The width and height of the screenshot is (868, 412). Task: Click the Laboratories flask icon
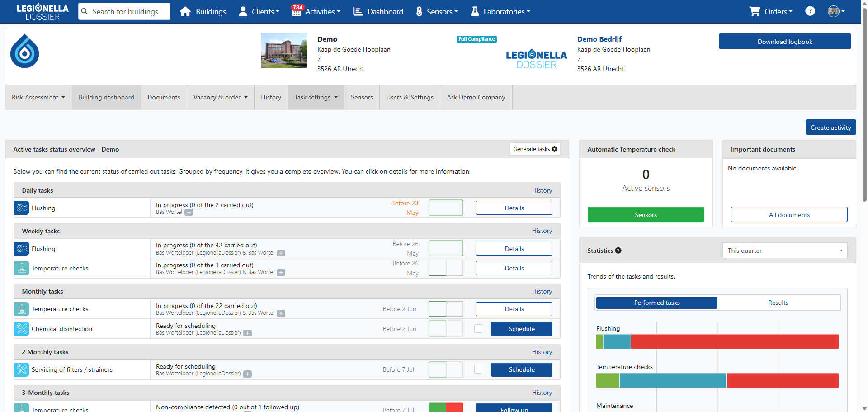pyautogui.click(x=475, y=12)
